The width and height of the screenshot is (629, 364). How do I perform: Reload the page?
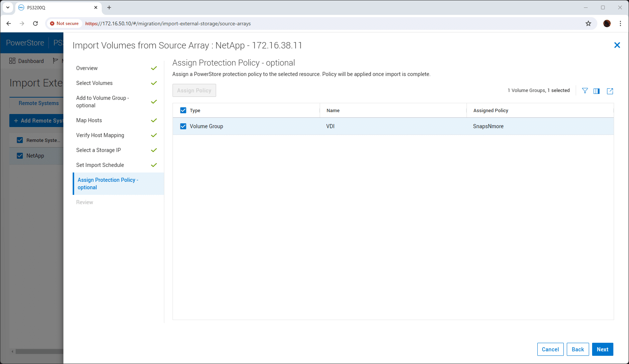coord(35,23)
